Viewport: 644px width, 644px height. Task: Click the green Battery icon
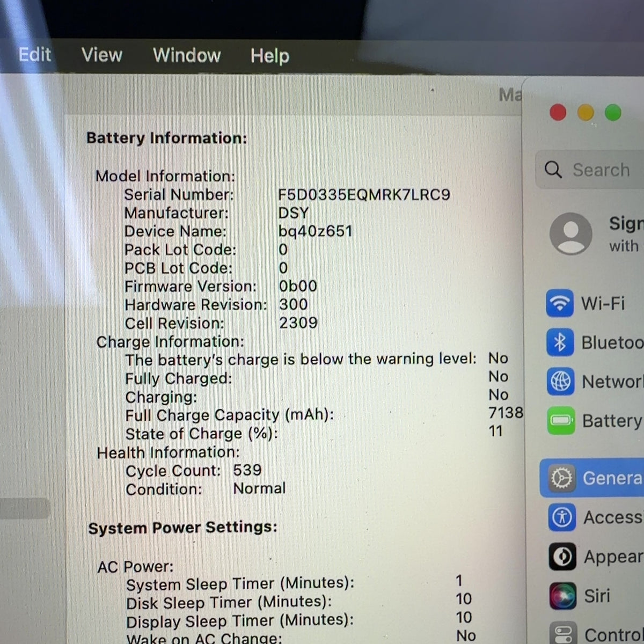(561, 421)
